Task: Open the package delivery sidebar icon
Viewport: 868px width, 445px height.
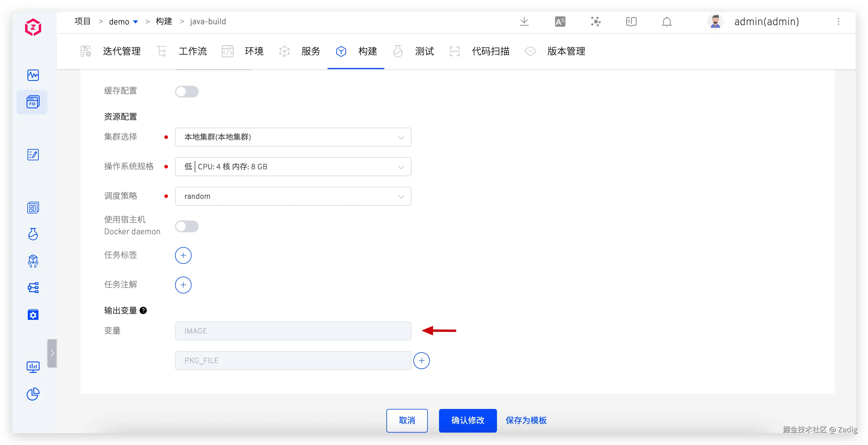Action: pos(33,261)
